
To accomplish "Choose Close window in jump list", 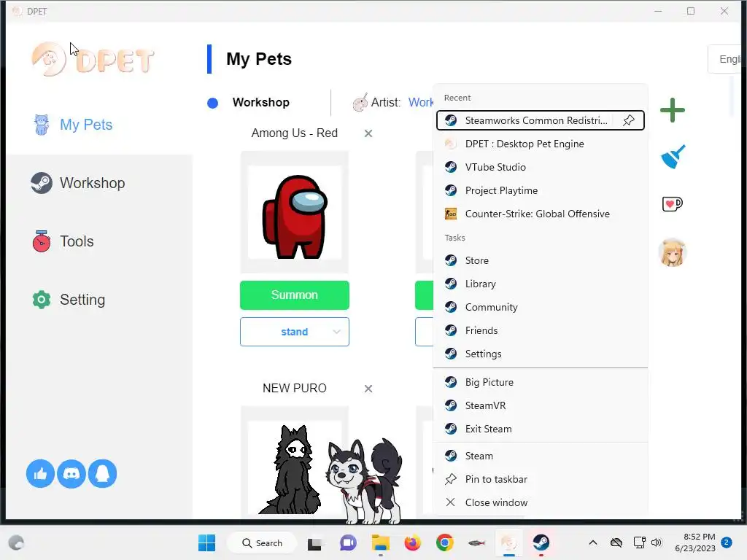I will pyautogui.click(x=541, y=502).
